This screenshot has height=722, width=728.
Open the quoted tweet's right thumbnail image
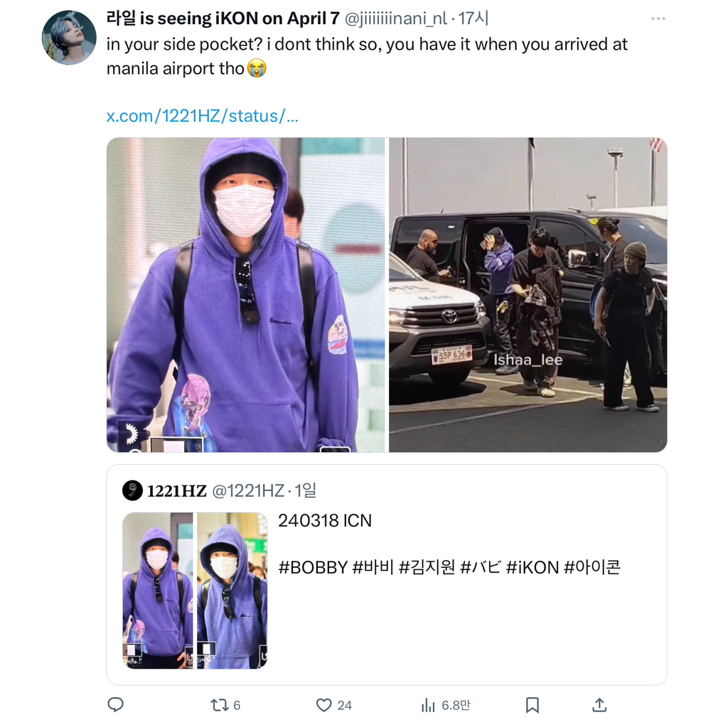[x=232, y=591]
